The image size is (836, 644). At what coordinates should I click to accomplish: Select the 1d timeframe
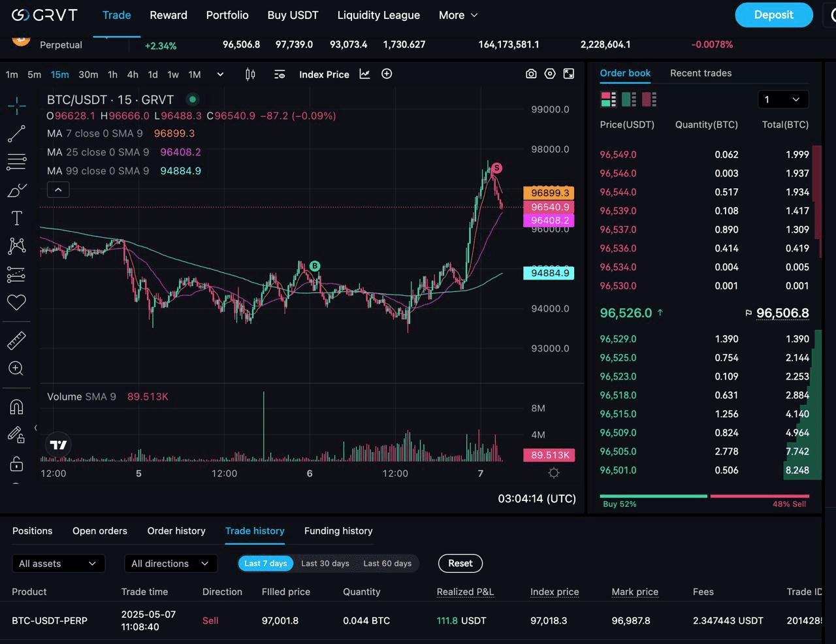click(x=153, y=74)
